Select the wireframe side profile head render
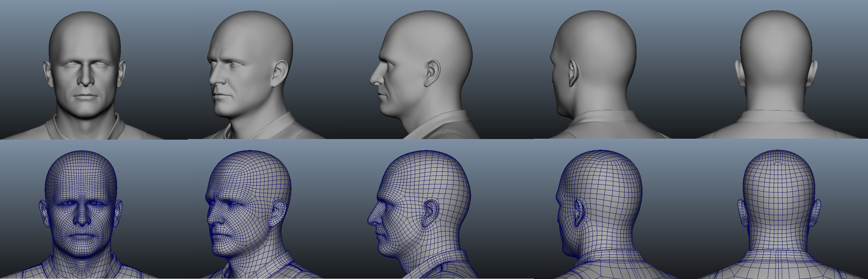 click(423, 214)
